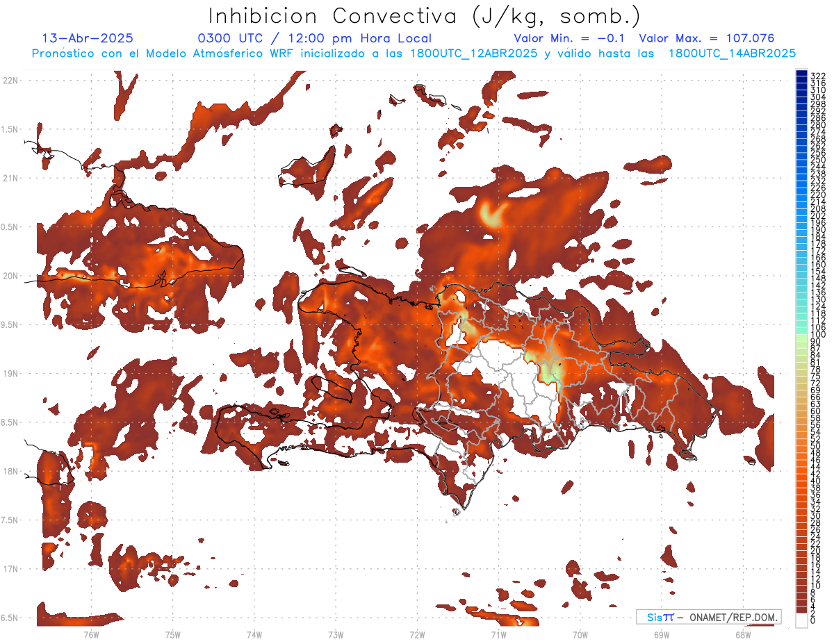Click the "75W" longitude label
This screenshot has width=834, height=644.
(x=173, y=635)
